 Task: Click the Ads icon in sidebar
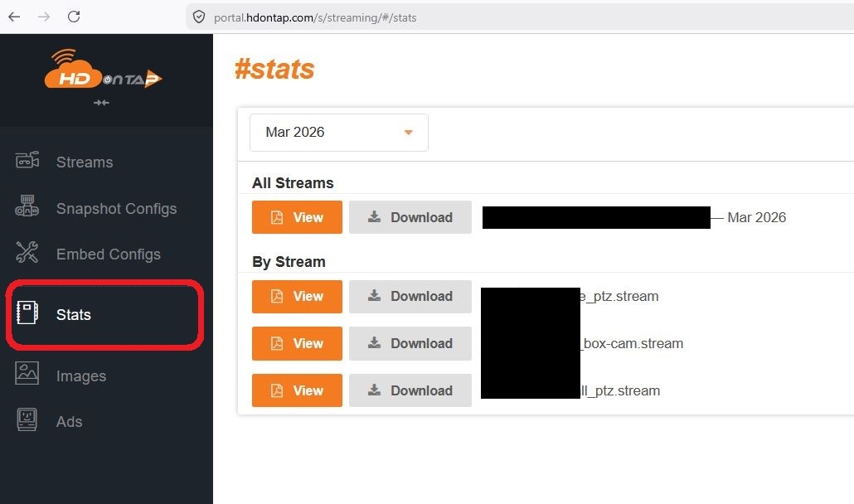27,420
